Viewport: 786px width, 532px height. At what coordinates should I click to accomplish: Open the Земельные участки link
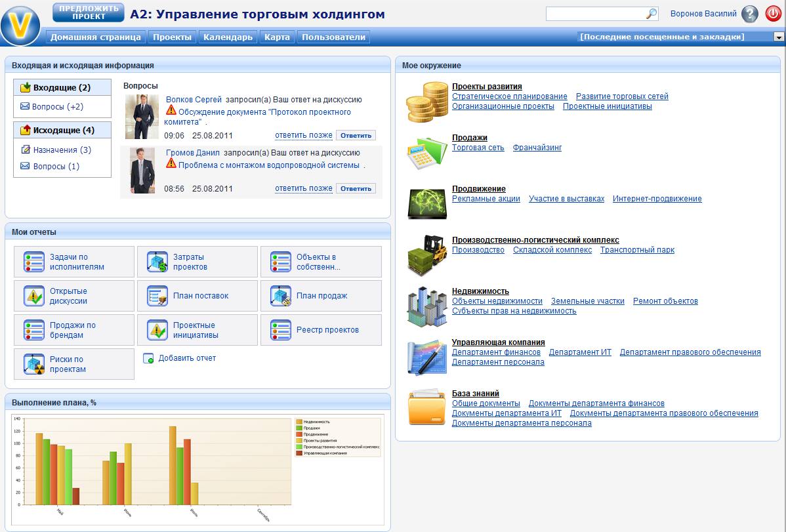pos(587,301)
